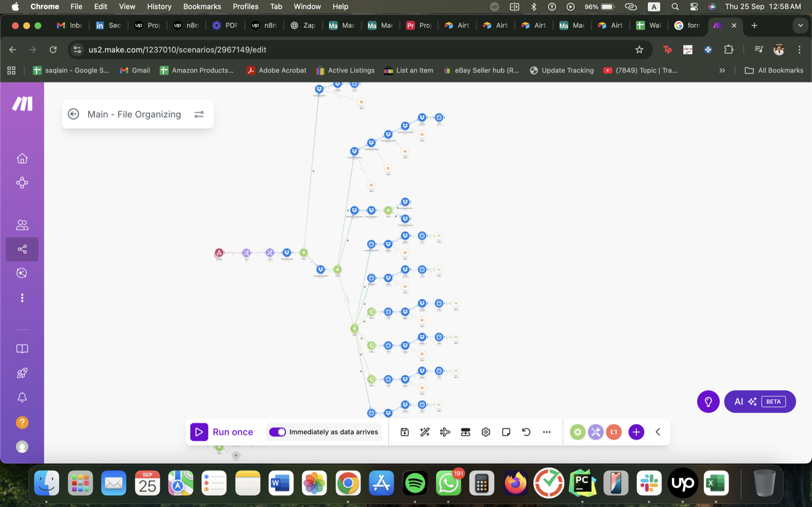Open the scenario inputs icon in toolbar
The image size is (812, 507).
pyautogui.click(x=466, y=432)
